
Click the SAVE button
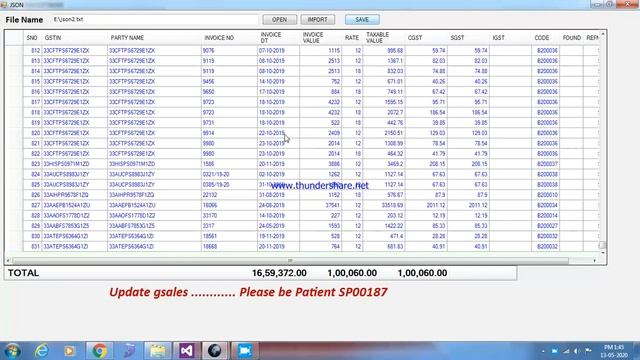(x=362, y=20)
